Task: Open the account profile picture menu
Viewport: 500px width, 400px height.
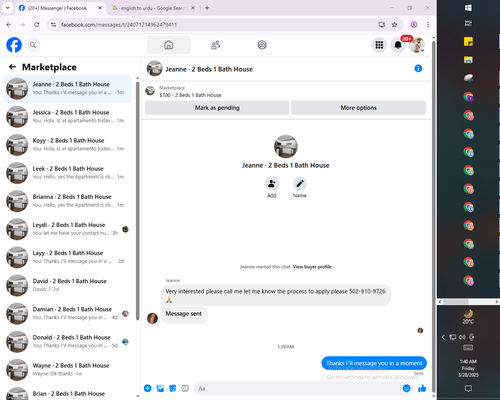Action: [x=417, y=45]
